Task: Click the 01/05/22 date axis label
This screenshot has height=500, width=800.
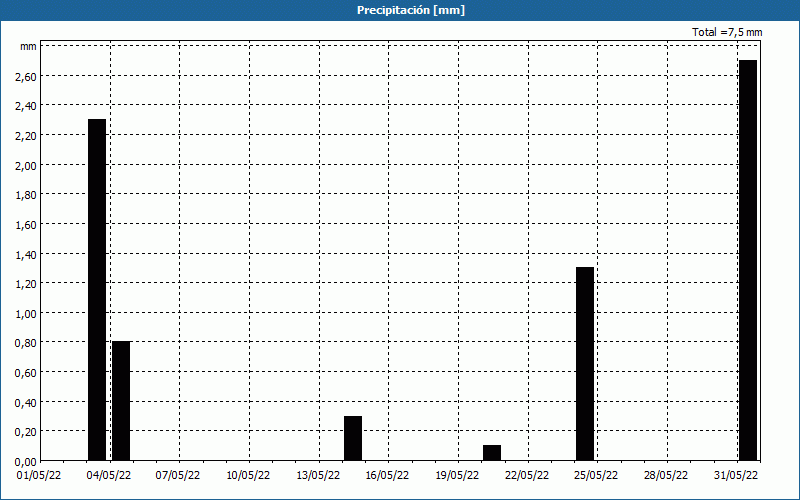Action: pyautogui.click(x=40, y=476)
